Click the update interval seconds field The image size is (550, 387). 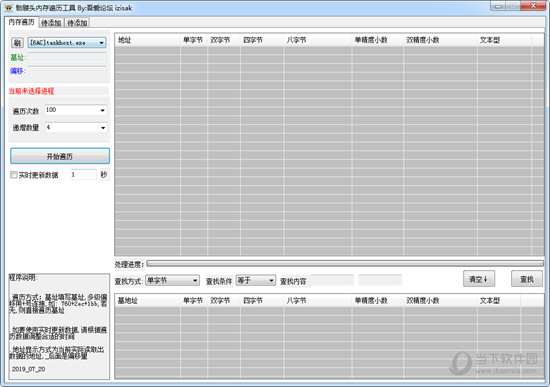(83, 174)
